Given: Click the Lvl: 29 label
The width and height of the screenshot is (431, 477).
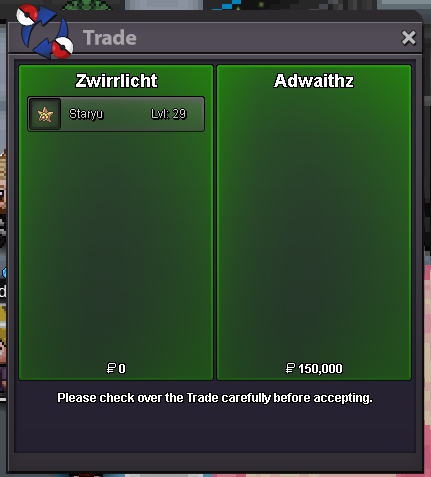Looking at the screenshot, I should tap(168, 114).
